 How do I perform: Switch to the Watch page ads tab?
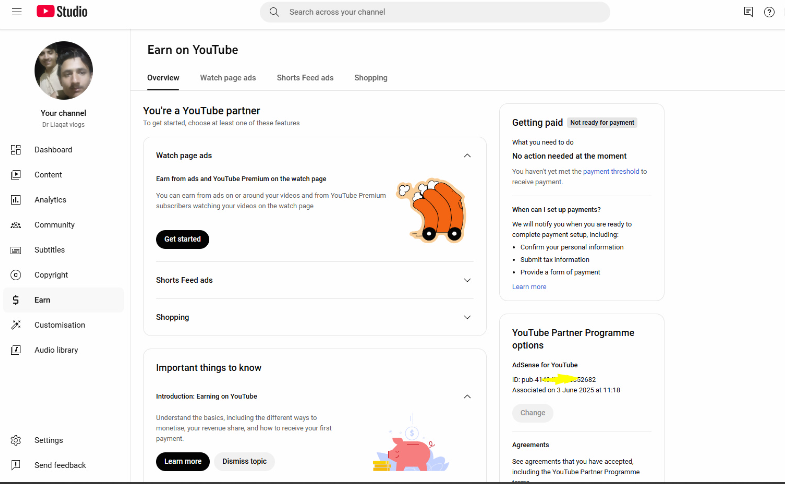[x=228, y=78]
